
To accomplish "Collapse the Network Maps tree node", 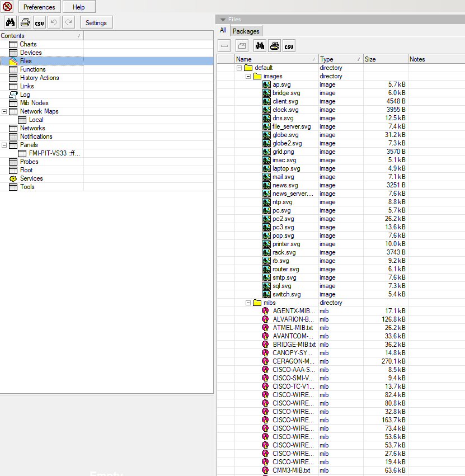I will click(x=4, y=112).
